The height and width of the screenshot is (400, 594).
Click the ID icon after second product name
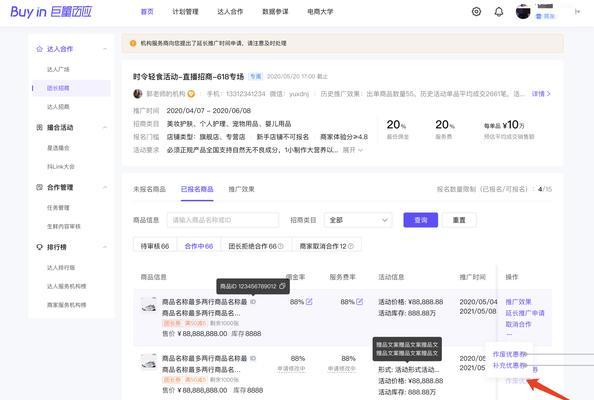[253, 358]
